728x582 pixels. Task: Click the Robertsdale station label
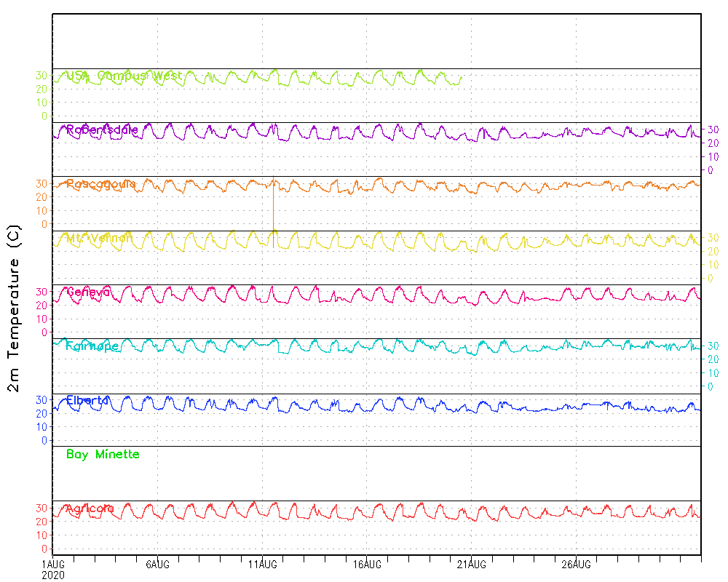[102, 129]
